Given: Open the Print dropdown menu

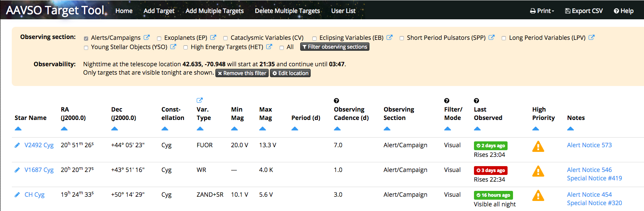Looking at the screenshot, I should pyautogui.click(x=542, y=11).
